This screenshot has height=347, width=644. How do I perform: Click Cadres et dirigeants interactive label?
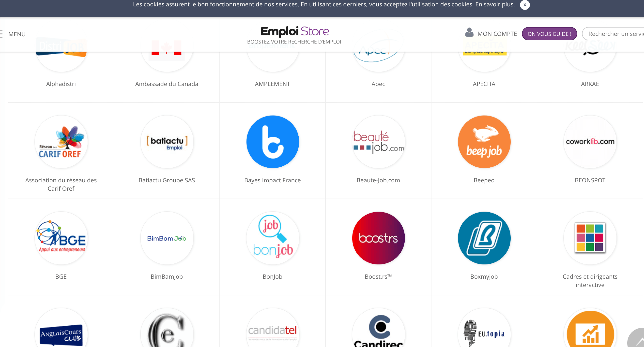tap(590, 281)
